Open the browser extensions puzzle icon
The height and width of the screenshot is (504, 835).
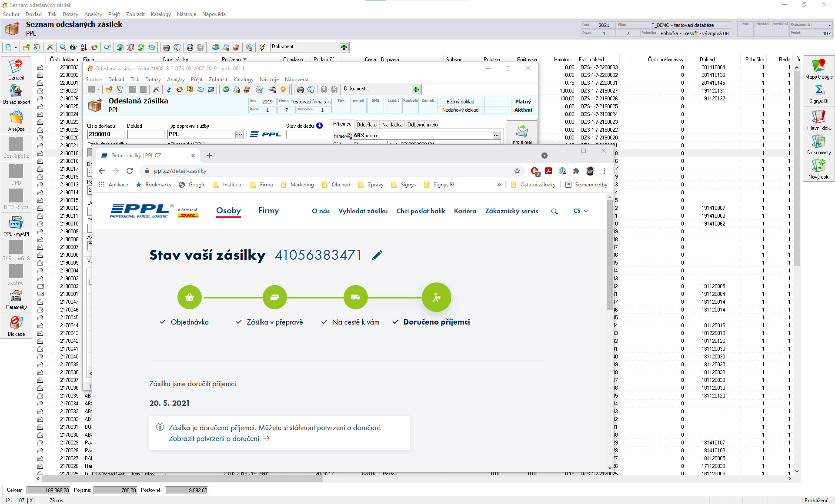(x=576, y=171)
